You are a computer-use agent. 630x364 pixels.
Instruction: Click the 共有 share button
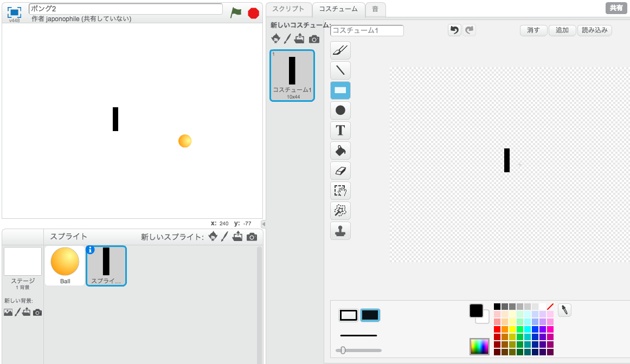point(615,8)
